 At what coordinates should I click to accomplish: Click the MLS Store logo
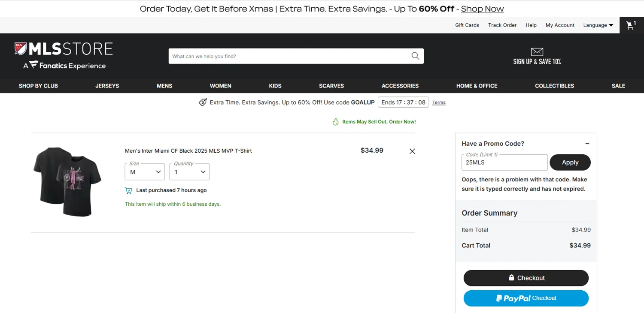click(64, 55)
